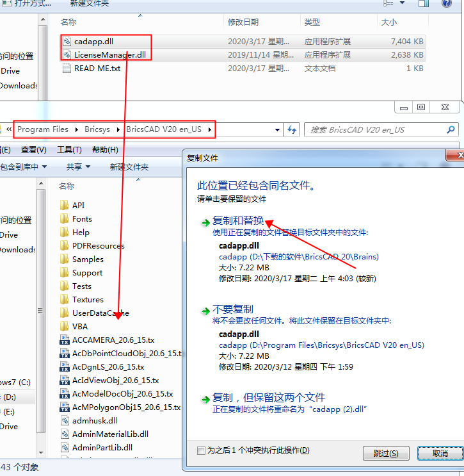Click the change view icon in top window
464x476 pixels.
(388, 3)
